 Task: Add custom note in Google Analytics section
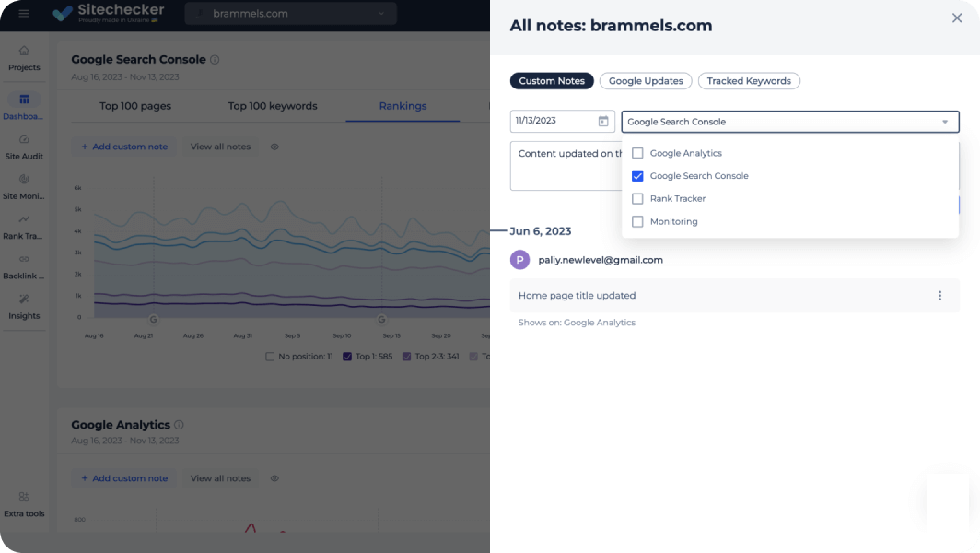[x=124, y=478]
